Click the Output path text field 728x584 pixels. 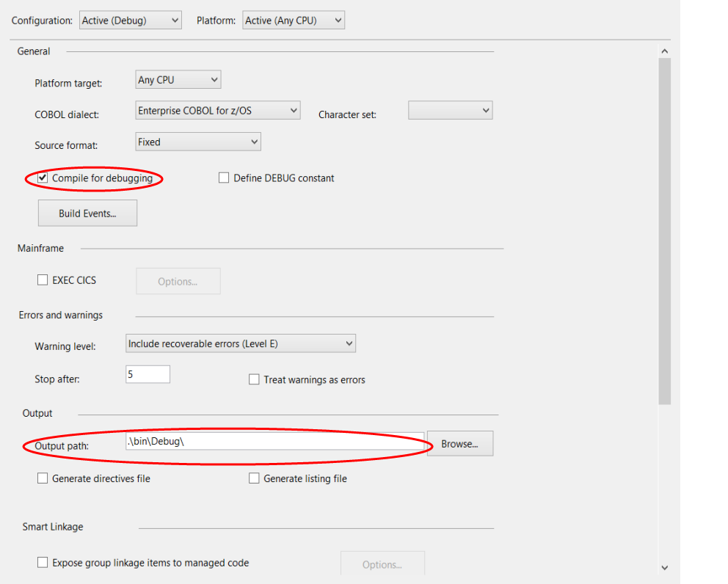point(274,442)
